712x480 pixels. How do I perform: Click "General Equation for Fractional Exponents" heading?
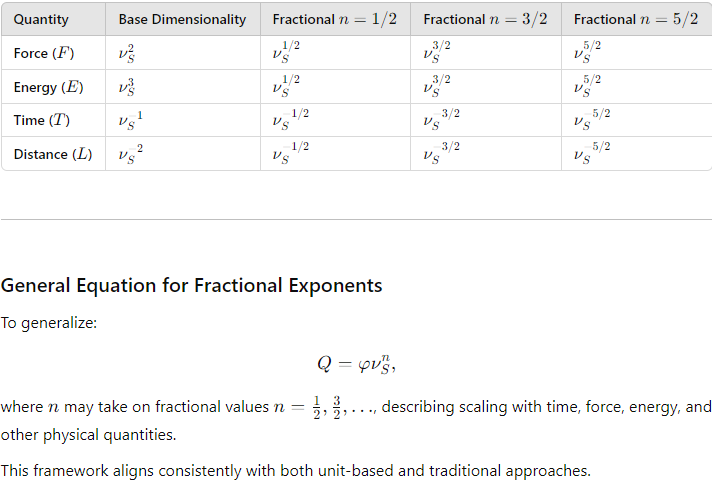tap(191, 286)
